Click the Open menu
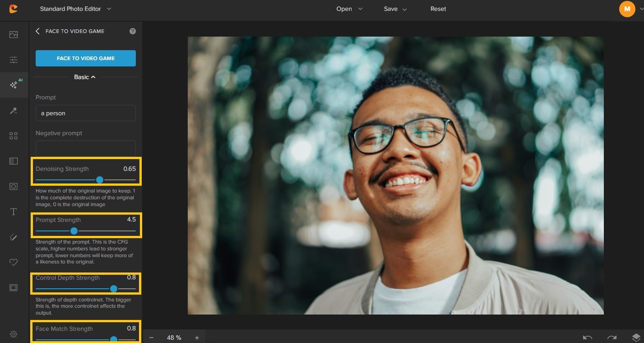This screenshot has height=343, width=644. [x=349, y=9]
